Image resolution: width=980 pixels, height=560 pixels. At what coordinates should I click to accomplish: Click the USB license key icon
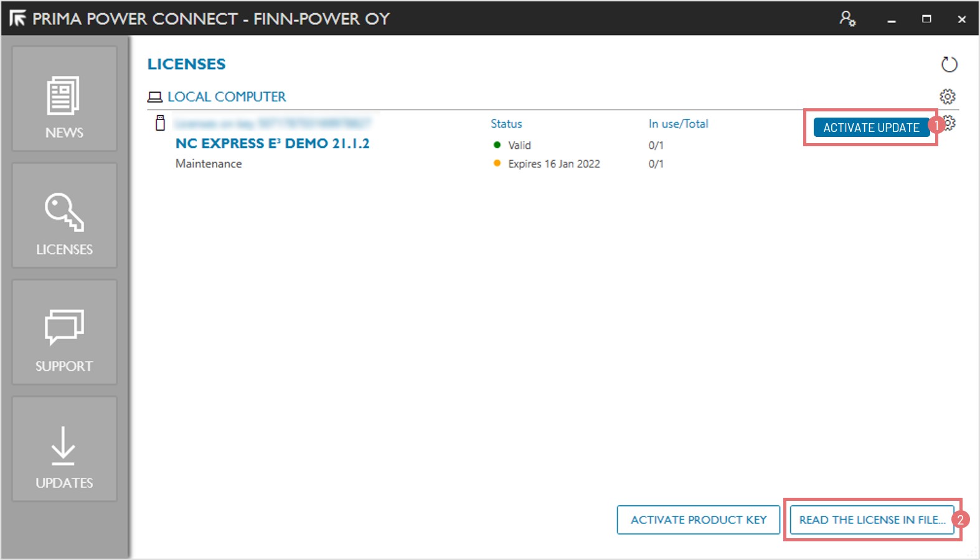coord(160,123)
